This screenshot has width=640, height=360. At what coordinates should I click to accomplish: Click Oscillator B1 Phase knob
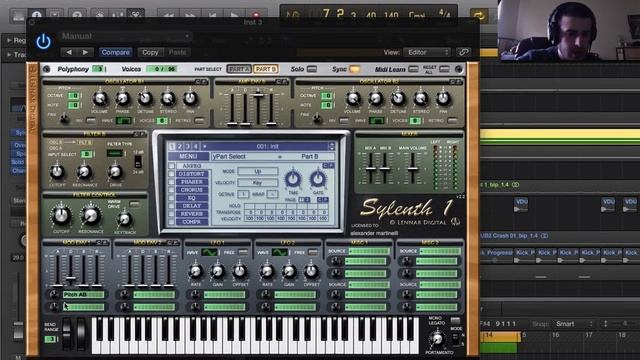pos(122,98)
